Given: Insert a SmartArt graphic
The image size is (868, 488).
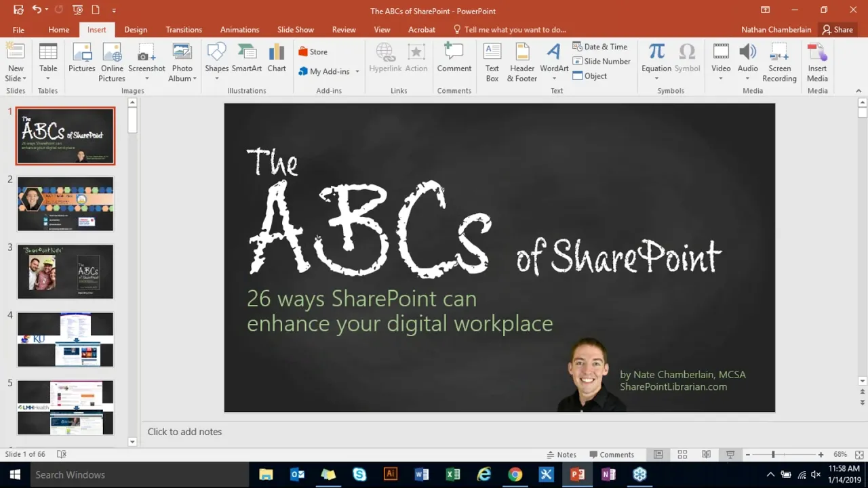Looking at the screenshot, I should (x=247, y=58).
